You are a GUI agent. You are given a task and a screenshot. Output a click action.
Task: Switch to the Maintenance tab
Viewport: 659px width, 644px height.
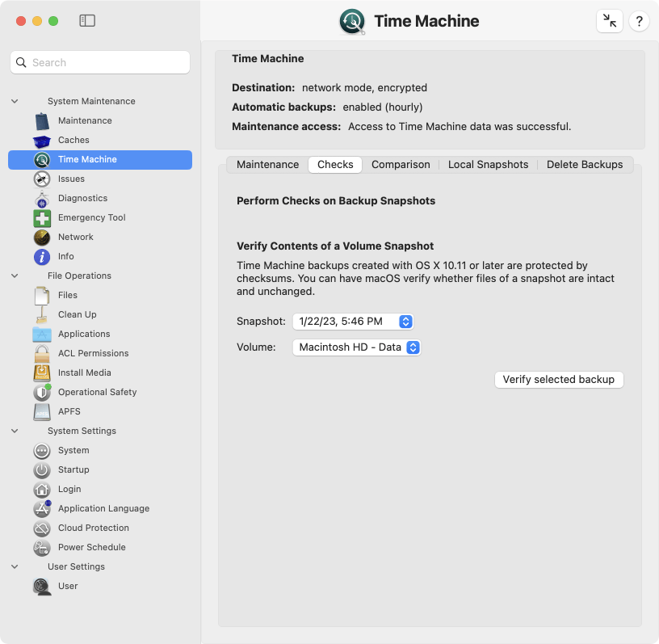pyautogui.click(x=268, y=165)
